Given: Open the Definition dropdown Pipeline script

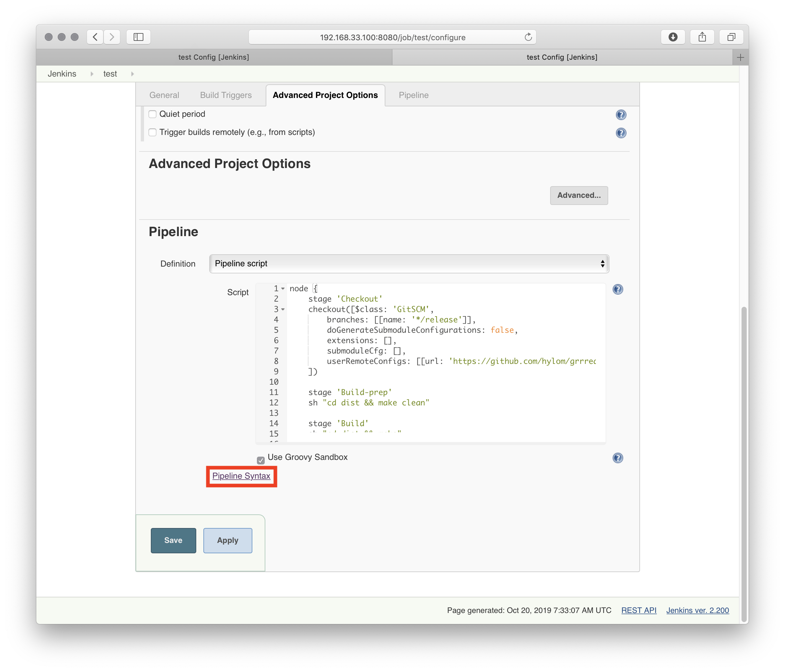Looking at the screenshot, I should pos(409,263).
